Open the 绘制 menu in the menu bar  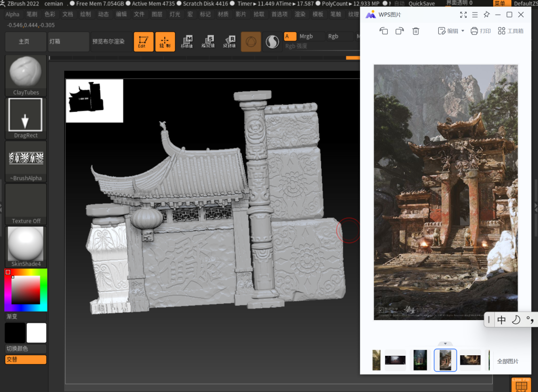[x=86, y=14]
